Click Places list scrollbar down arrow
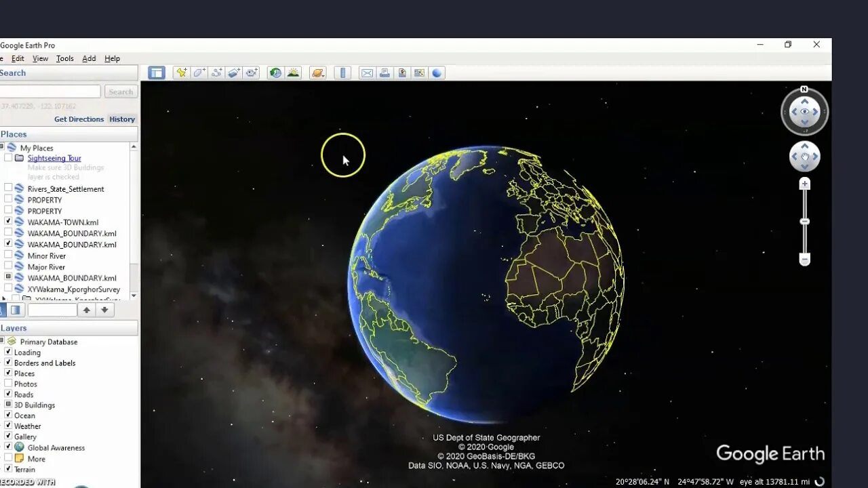Viewport: 868px width, 488px height. pos(134,296)
